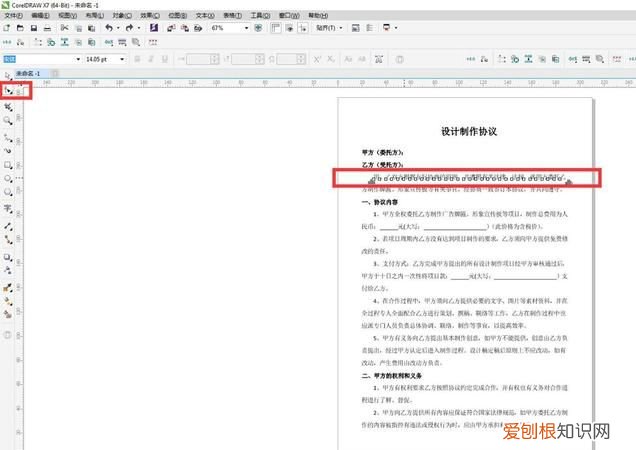Open the 位图(B) menu
This screenshot has height=450, width=636.
(178, 15)
